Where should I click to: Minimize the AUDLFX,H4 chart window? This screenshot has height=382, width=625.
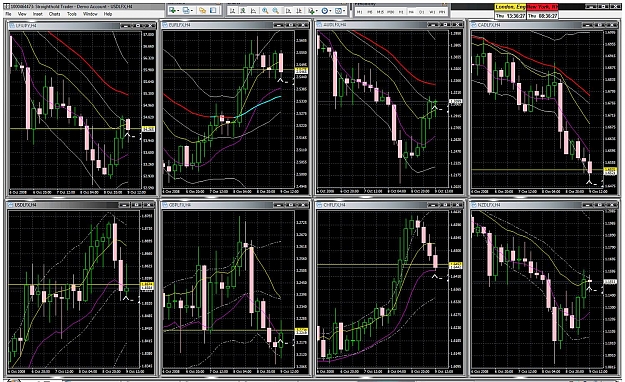coord(433,25)
